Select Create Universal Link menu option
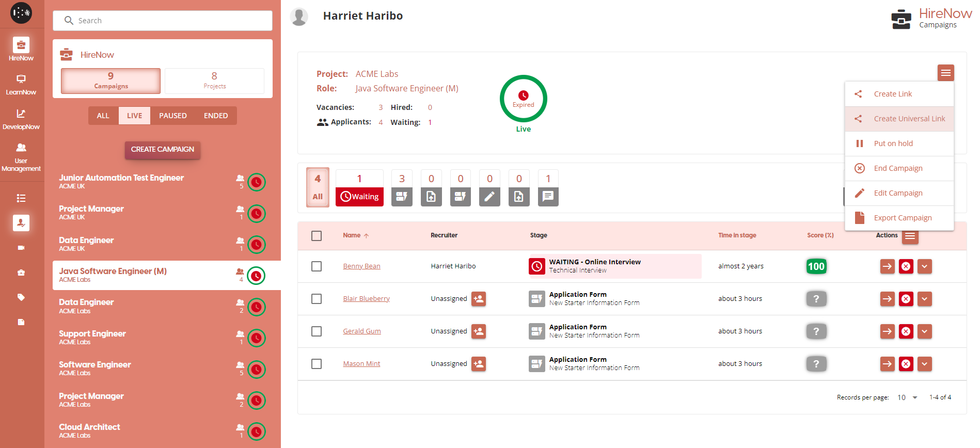980x448 pixels. pyautogui.click(x=909, y=119)
